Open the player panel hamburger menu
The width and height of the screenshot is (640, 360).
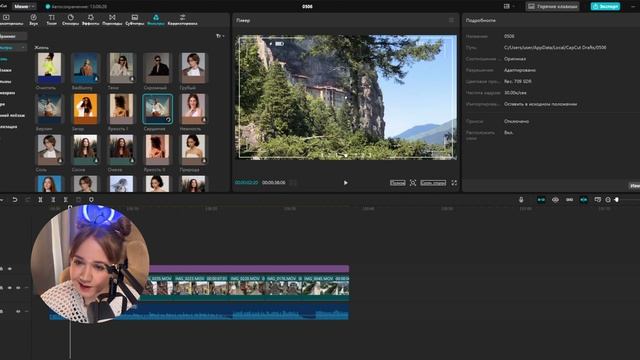pos(451,20)
